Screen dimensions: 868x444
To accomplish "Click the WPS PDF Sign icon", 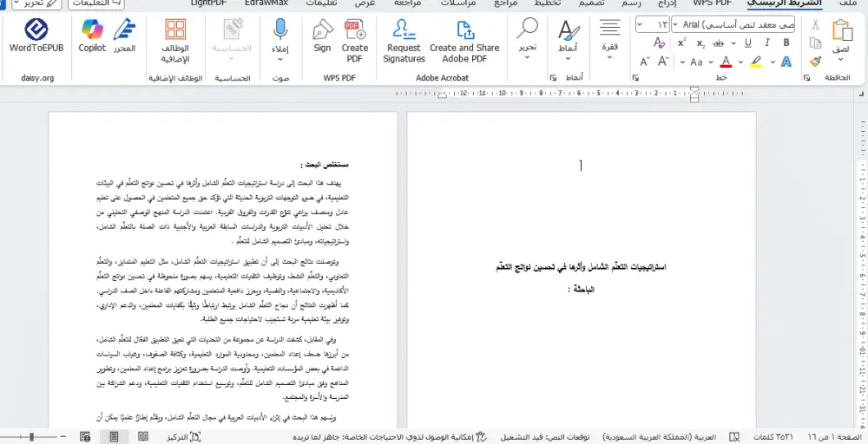I will [322, 36].
